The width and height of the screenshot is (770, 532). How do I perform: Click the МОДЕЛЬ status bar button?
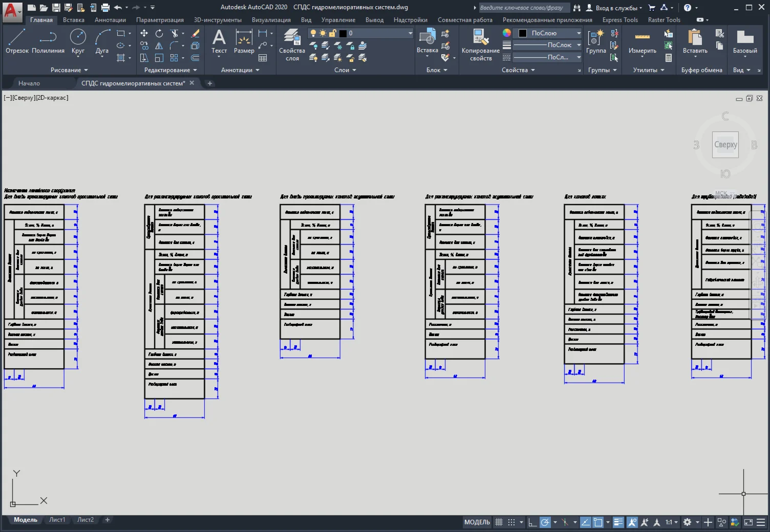coord(477,522)
